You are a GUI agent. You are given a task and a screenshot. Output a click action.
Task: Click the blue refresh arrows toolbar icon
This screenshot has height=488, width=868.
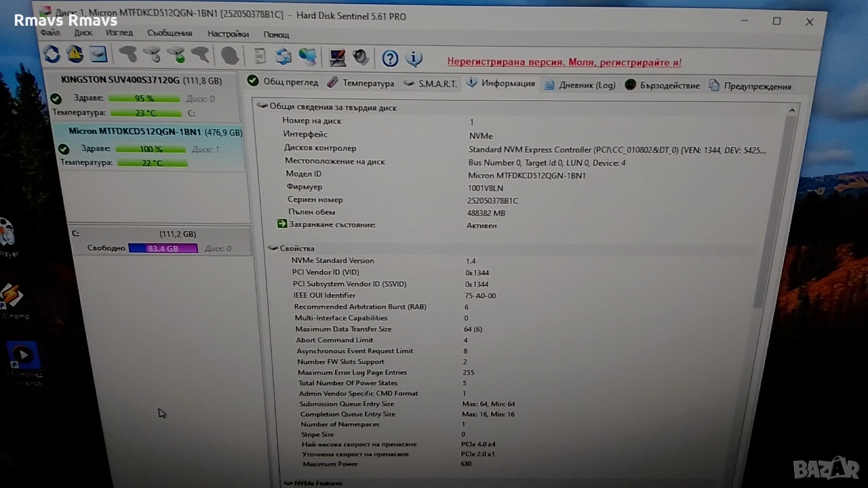coord(52,54)
